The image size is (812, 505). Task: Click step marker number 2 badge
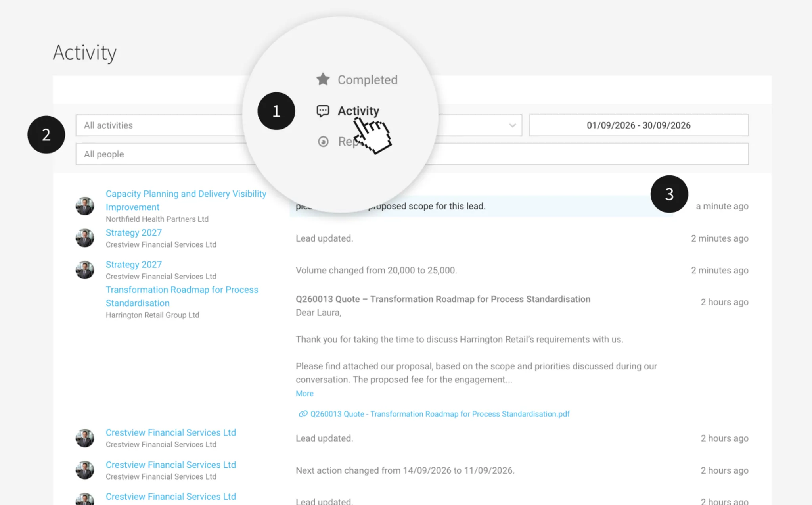click(46, 135)
